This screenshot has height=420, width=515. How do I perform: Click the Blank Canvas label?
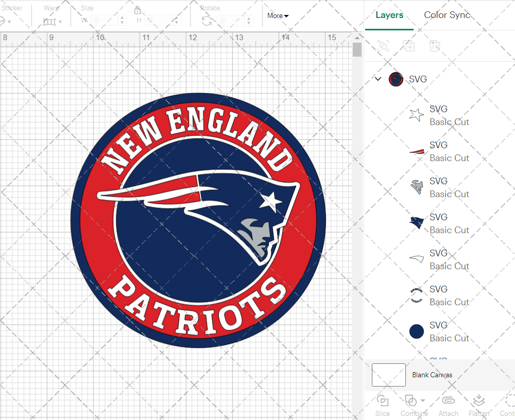[432, 375]
